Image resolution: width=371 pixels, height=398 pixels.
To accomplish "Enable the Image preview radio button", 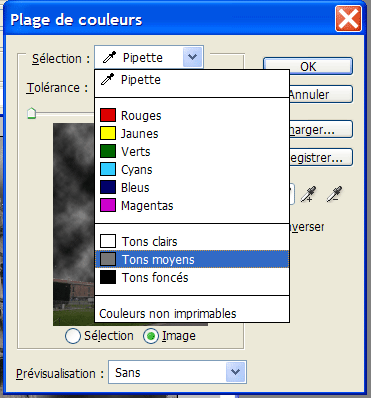I will coord(151,336).
